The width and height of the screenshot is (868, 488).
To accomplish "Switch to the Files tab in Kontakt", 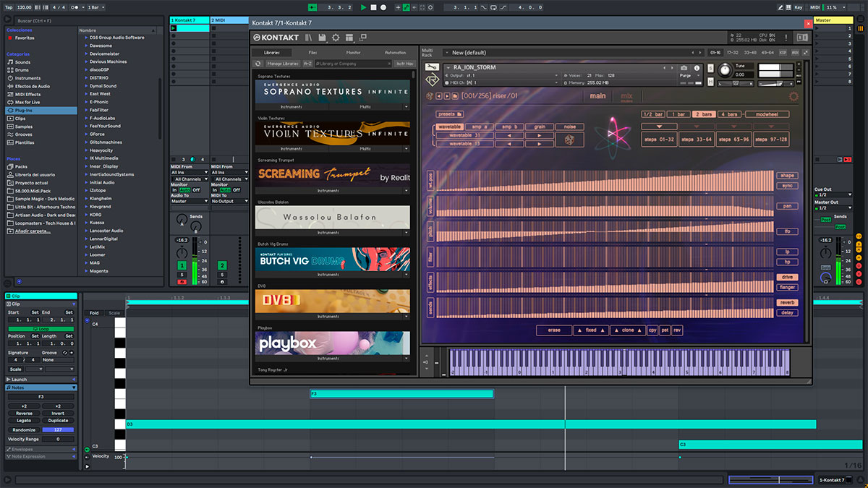I will pos(312,53).
